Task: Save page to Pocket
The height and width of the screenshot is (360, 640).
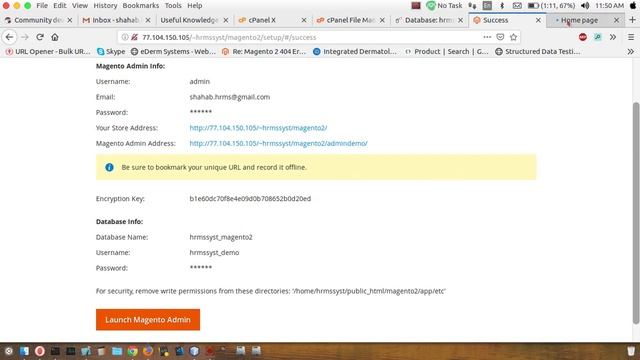Action: pyautogui.click(x=500, y=37)
